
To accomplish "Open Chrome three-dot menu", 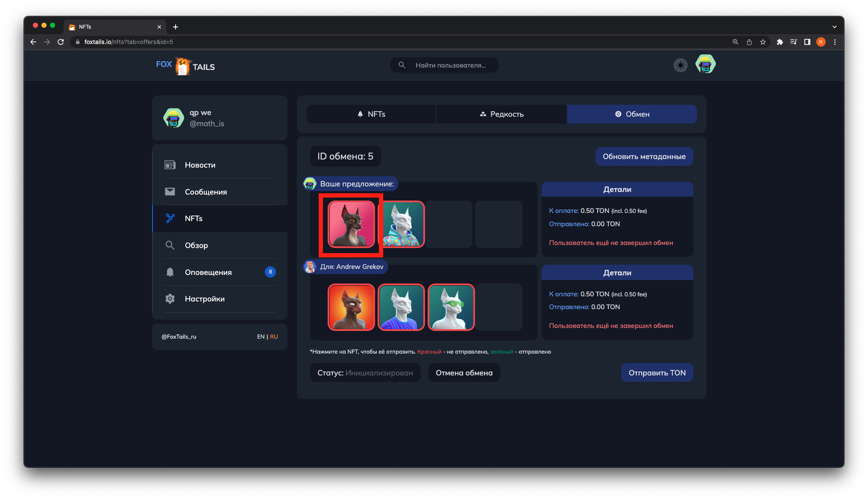I will tap(835, 42).
